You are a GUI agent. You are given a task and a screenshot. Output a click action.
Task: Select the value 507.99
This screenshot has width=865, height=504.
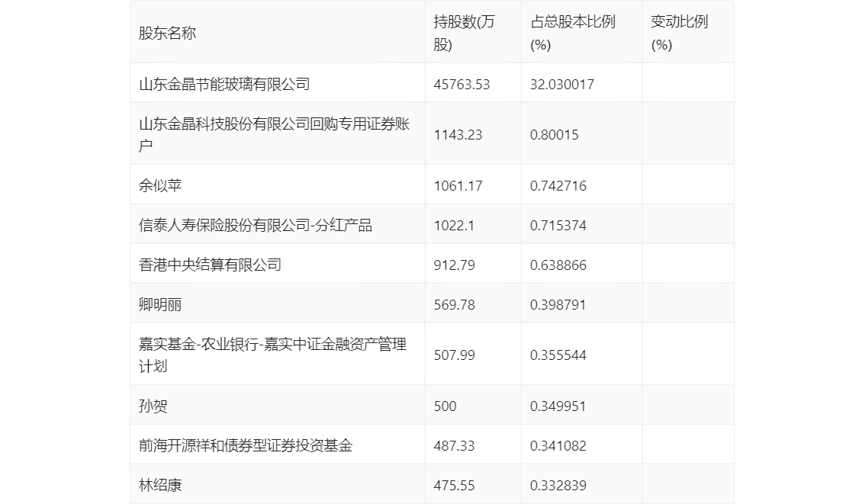(454, 355)
